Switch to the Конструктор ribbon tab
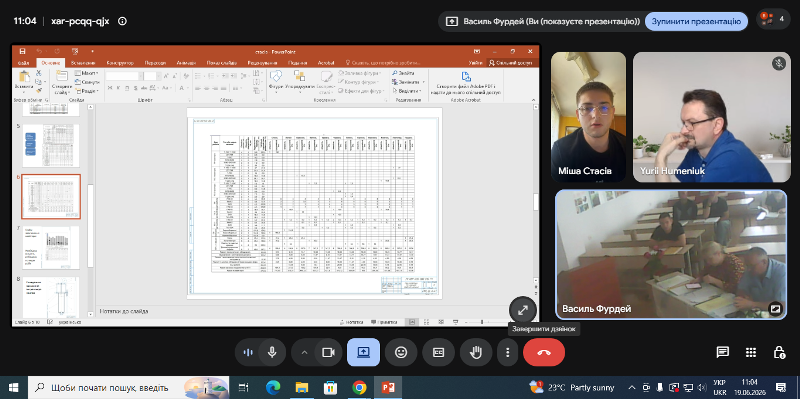This screenshot has width=800, height=399. coord(120,63)
